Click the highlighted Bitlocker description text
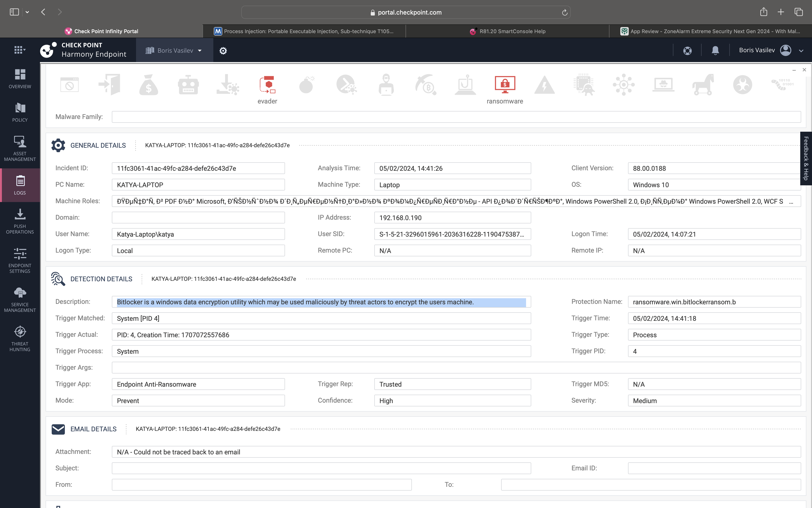 295,302
